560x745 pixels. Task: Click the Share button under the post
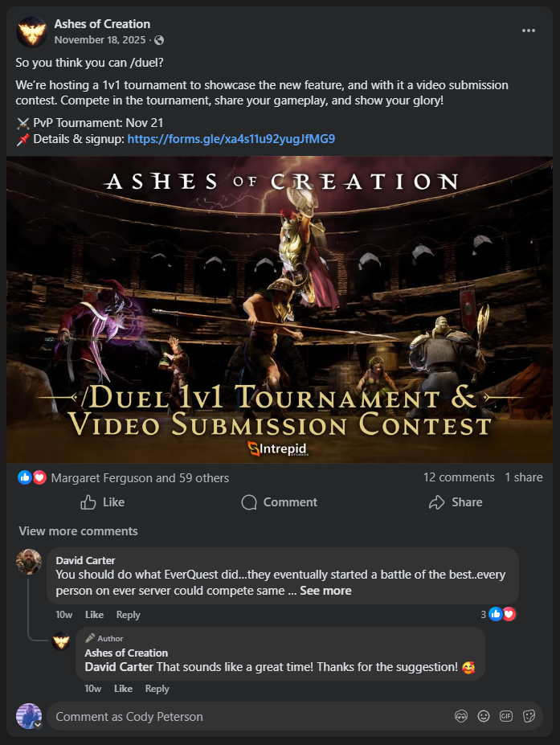coord(456,502)
